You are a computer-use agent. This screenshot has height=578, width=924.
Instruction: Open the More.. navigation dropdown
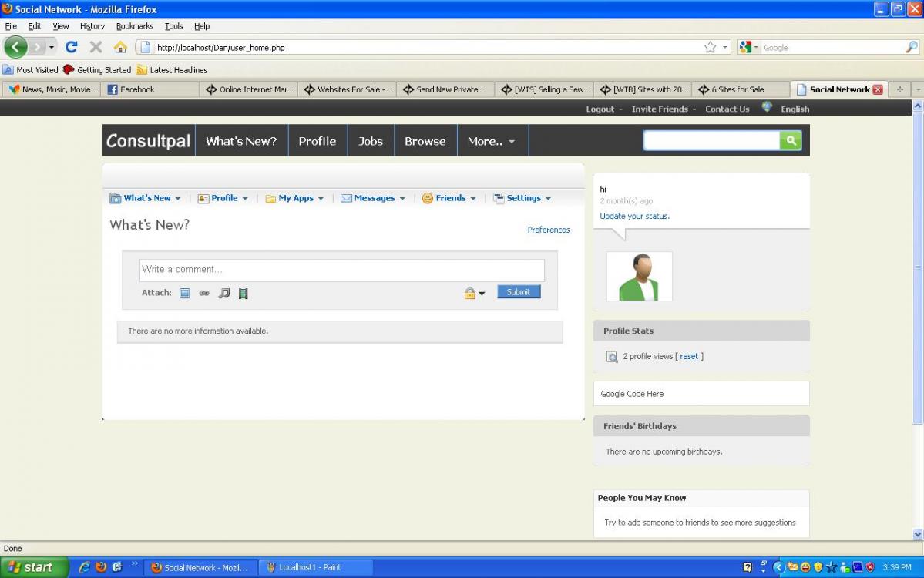tap(492, 141)
